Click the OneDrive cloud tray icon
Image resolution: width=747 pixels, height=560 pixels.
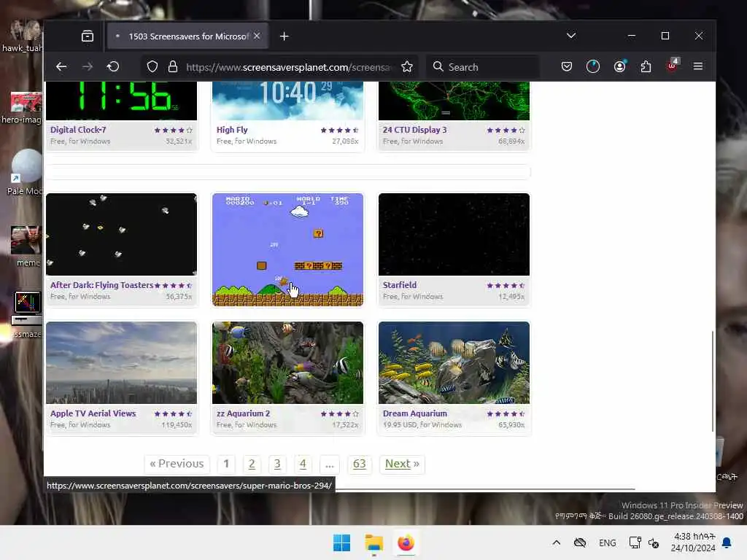[580, 542]
